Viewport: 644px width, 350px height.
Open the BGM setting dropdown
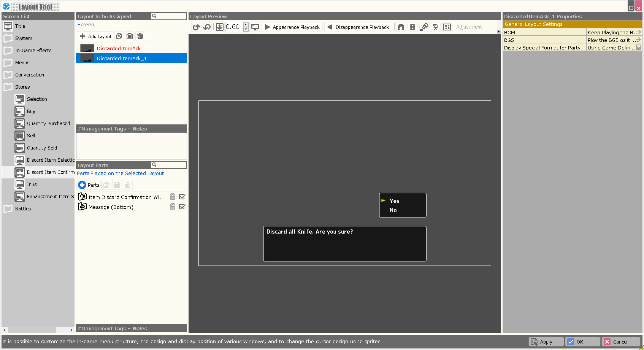pos(638,32)
